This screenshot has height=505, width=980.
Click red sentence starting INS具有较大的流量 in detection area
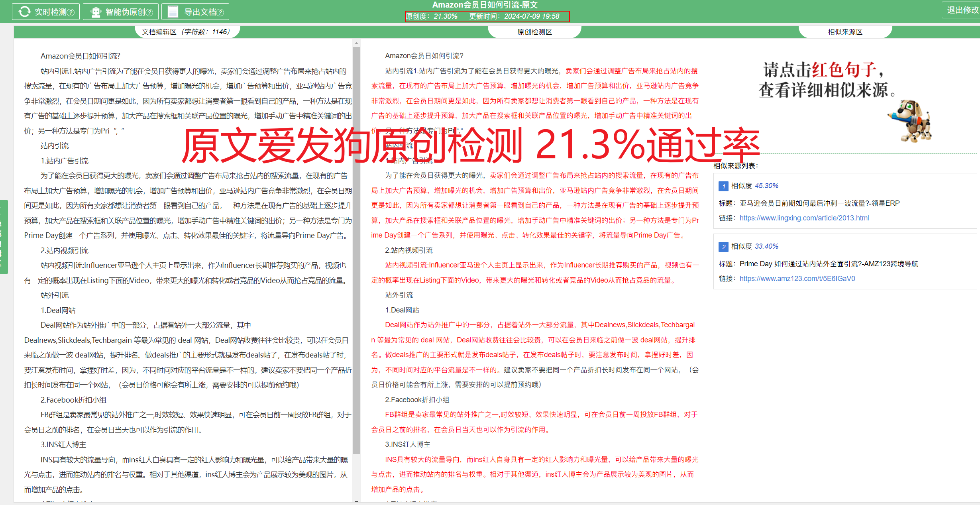coord(535,474)
